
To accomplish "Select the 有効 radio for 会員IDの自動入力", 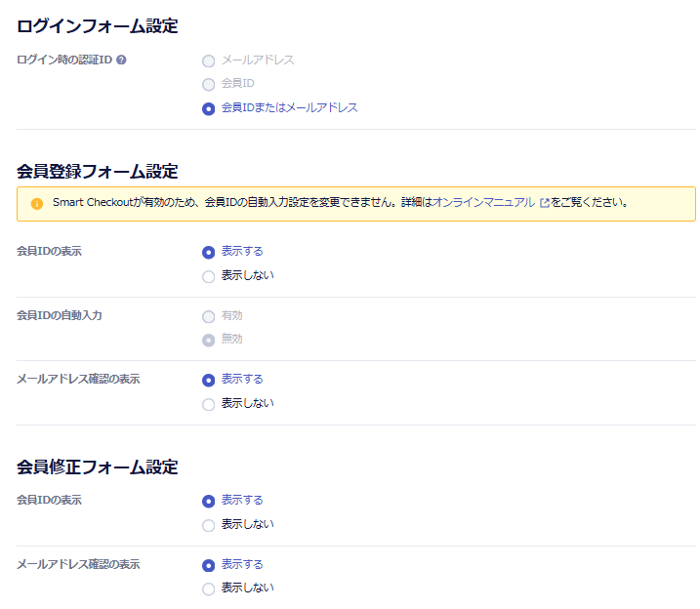I will pyautogui.click(x=209, y=317).
